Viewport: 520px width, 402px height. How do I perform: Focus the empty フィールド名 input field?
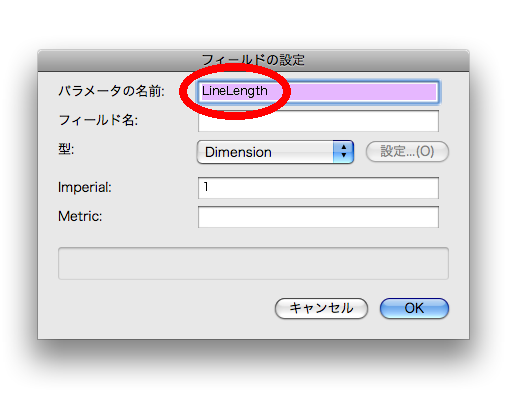click(x=318, y=121)
